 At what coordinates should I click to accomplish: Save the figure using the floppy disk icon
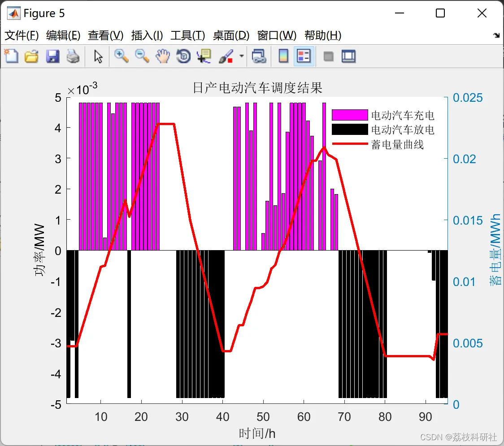tap(52, 56)
